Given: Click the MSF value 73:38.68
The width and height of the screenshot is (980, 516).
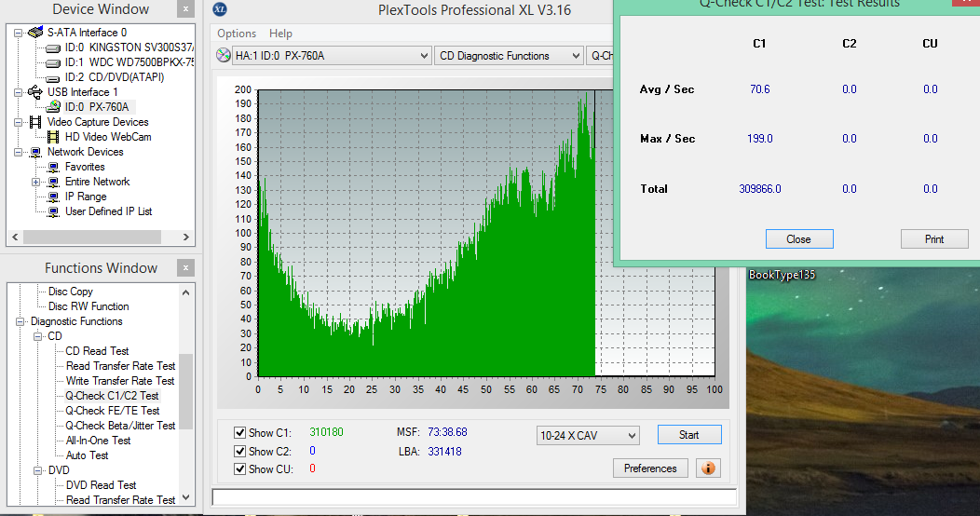Looking at the screenshot, I should point(447,432).
